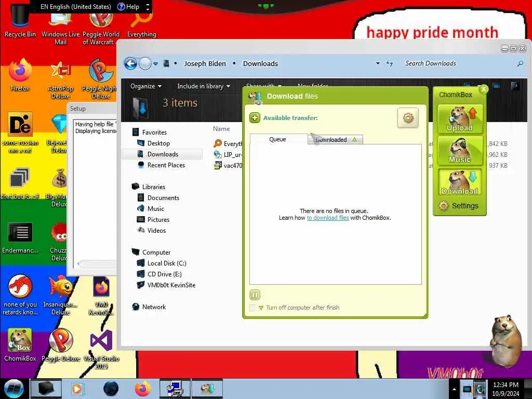The height and width of the screenshot is (399, 532).
Task: Open address bar history dropdown
Action: (x=378, y=63)
